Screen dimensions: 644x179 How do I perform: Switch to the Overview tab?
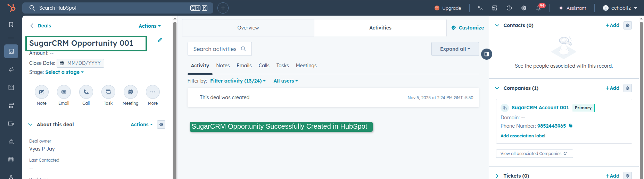click(248, 28)
